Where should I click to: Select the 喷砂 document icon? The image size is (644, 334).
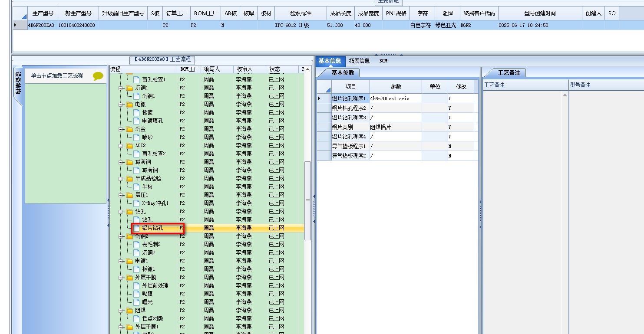[x=137, y=137]
